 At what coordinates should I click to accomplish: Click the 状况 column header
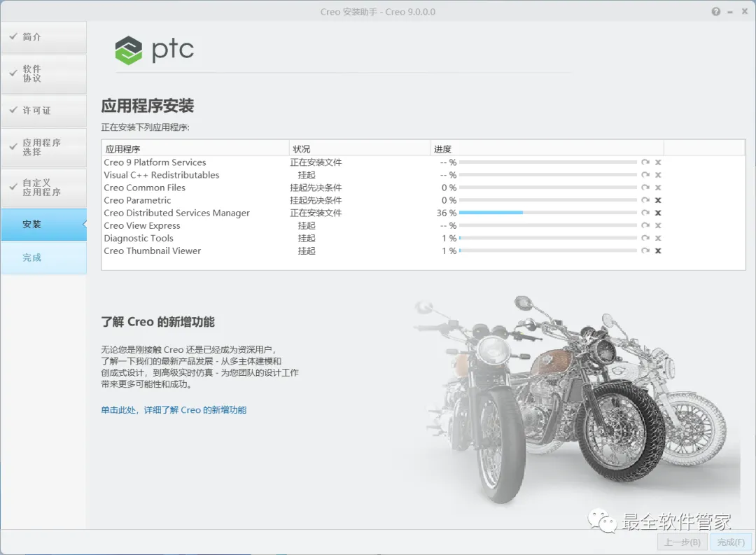tap(360, 149)
